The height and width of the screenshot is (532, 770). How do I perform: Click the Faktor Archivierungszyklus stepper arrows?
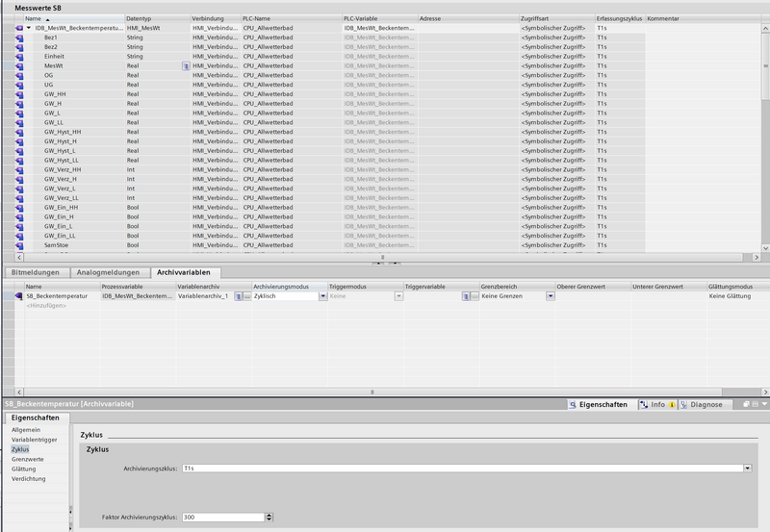268,517
